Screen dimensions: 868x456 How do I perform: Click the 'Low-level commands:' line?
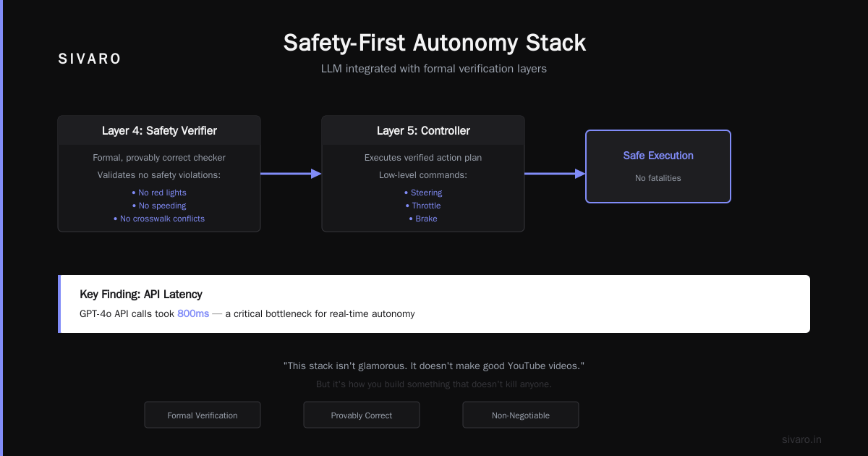coord(423,175)
